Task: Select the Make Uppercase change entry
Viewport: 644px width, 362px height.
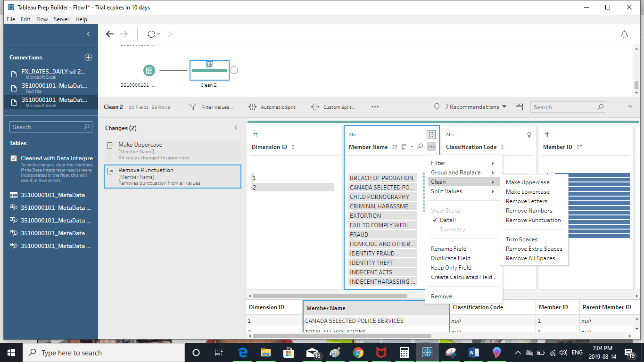Action: tap(172, 151)
